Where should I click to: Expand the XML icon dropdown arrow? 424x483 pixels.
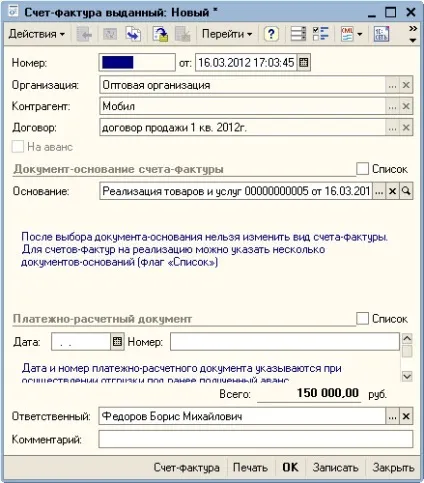pos(360,34)
